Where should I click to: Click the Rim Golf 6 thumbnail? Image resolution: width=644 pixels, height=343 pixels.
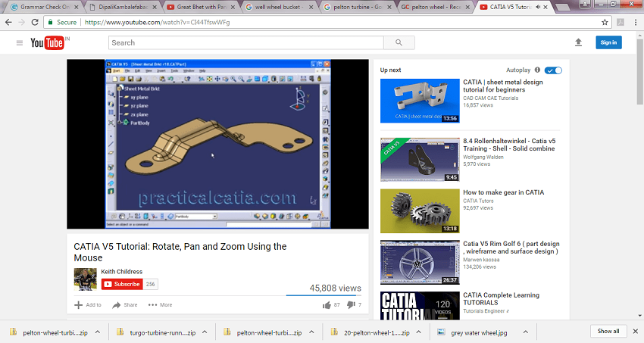click(420, 262)
